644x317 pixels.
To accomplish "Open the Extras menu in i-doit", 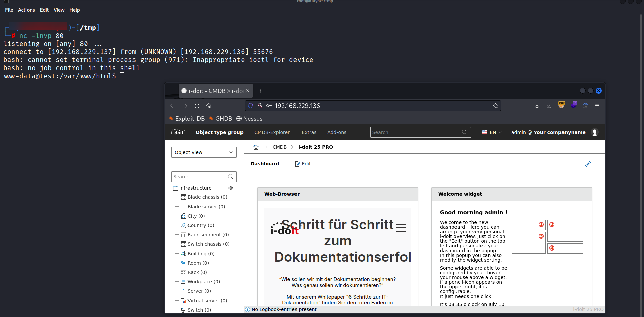I will (309, 132).
